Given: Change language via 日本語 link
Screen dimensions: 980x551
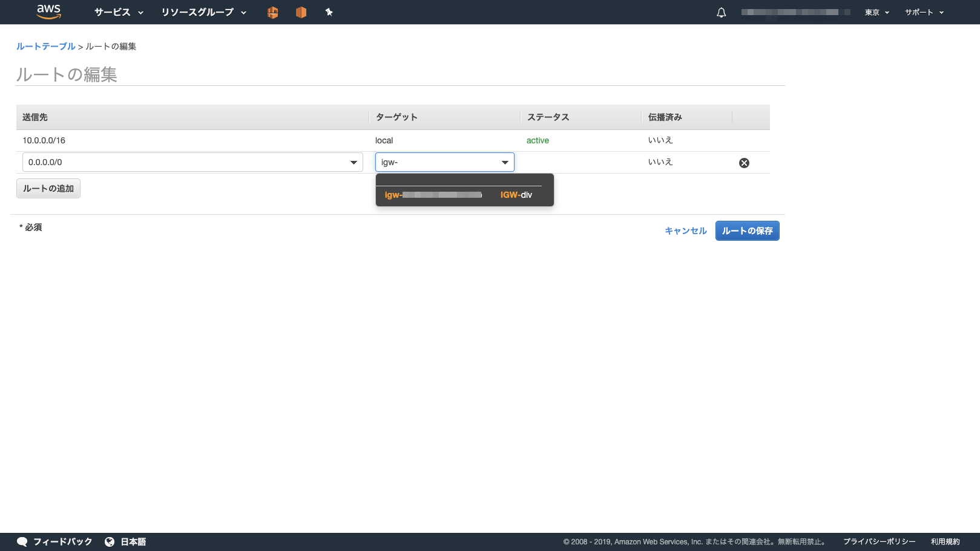Looking at the screenshot, I should pyautogui.click(x=133, y=542).
